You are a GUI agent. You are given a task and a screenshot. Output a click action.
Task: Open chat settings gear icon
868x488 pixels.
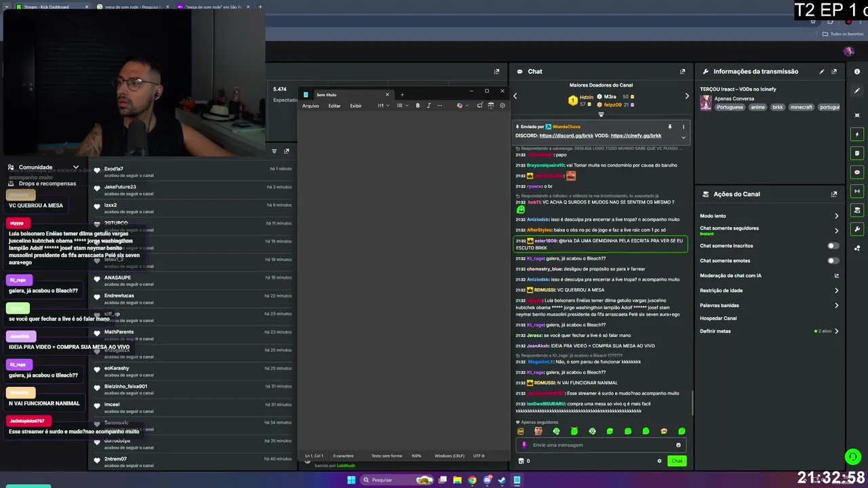pos(659,461)
